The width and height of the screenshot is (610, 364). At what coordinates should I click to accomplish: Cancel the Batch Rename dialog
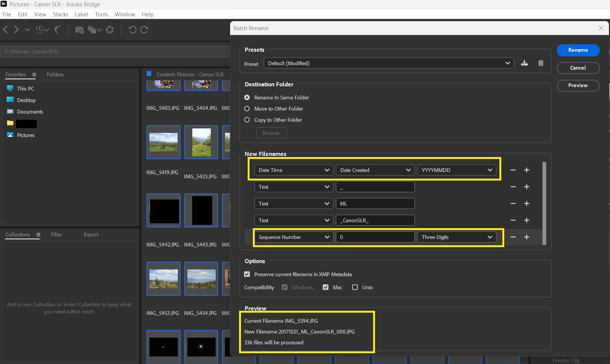click(x=578, y=68)
